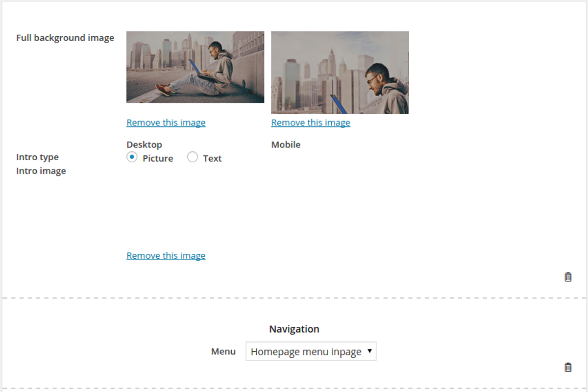
Task: Open the Menu dropdown showing Homepage menu inpage
Action: click(311, 351)
